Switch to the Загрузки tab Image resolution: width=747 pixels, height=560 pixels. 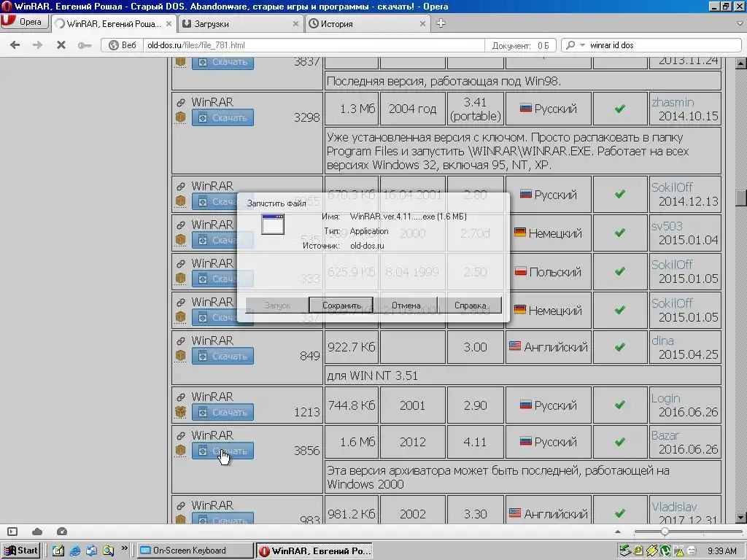tap(241, 24)
